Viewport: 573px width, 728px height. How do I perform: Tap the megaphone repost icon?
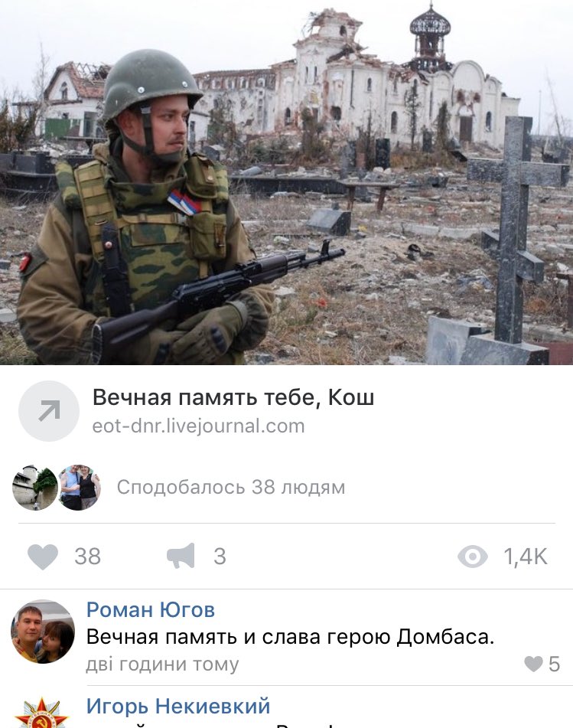pyautogui.click(x=181, y=556)
